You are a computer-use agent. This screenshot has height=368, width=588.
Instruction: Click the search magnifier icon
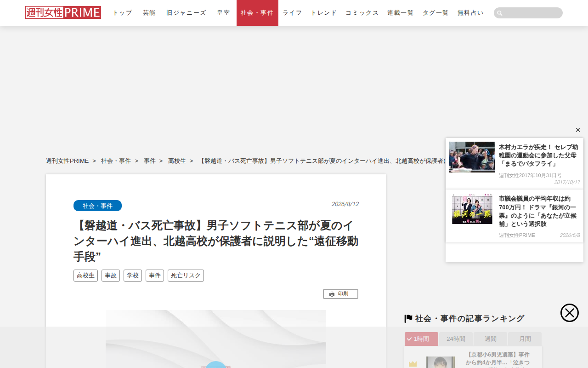[x=500, y=13]
